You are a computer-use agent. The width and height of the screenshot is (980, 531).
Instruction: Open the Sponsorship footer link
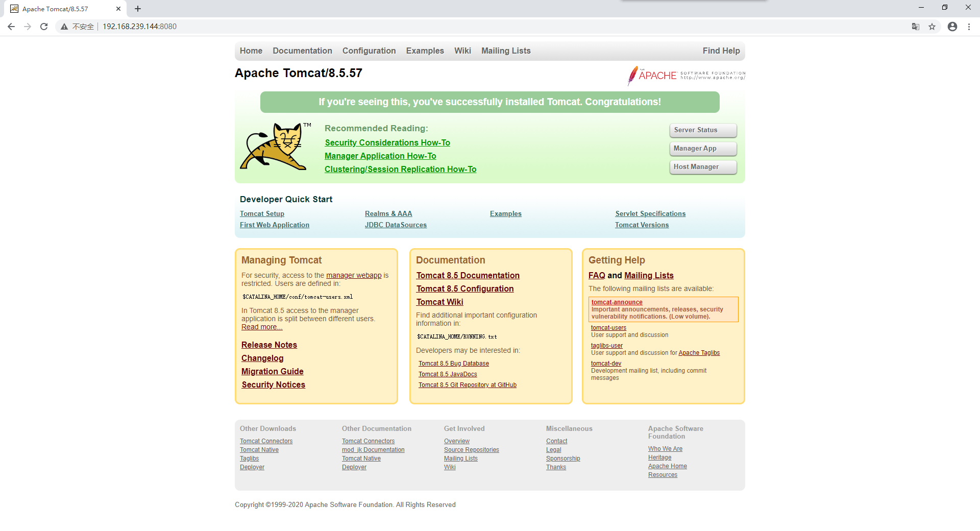point(563,459)
